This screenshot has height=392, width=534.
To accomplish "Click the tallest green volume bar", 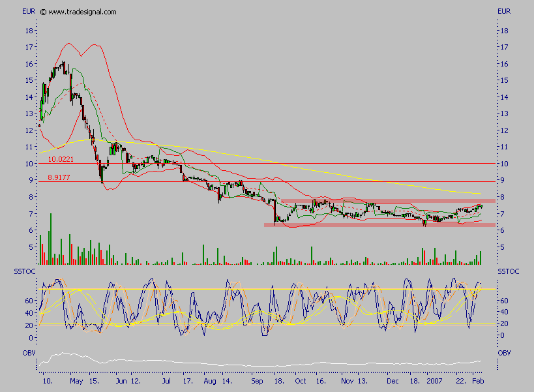I will click(51, 239).
